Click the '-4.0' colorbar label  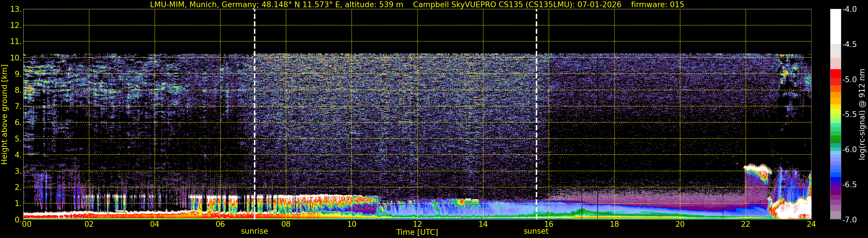pyautogui.click(x=849, y=9)
